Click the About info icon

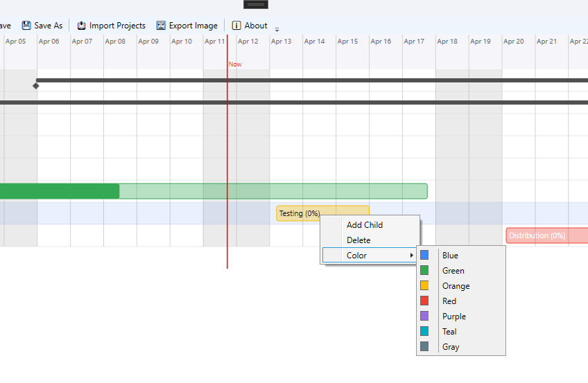(236, 26)
